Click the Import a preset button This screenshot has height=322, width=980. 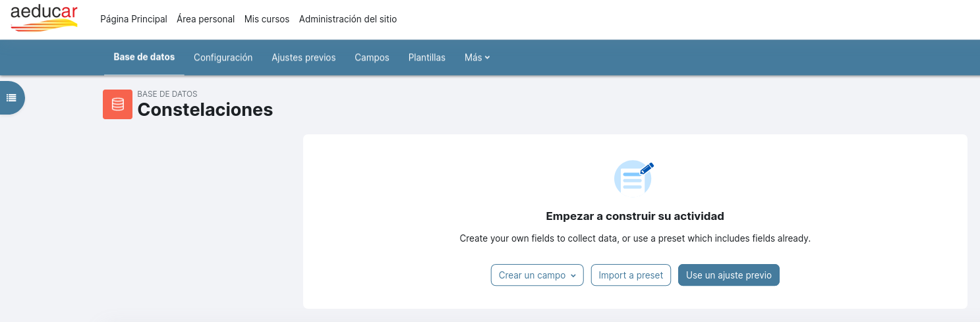tap(631, 275)
